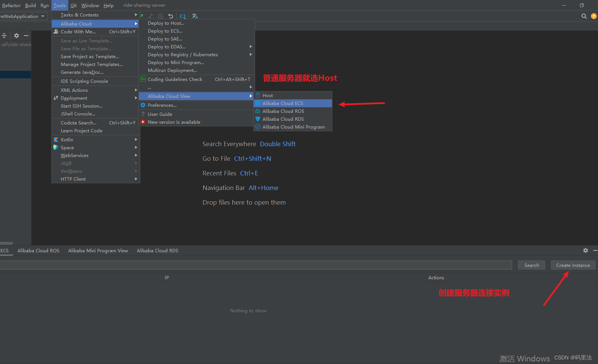
Task: Expand Deploy to Registry / Kubernetes submenu
Action: pos(197,55)
